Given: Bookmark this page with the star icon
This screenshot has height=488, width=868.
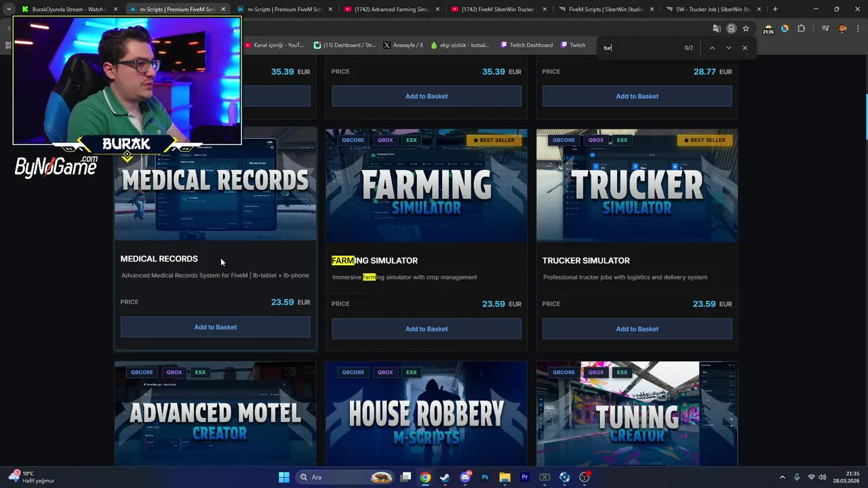Looking at the screenshot, I should tap(746, 28).
